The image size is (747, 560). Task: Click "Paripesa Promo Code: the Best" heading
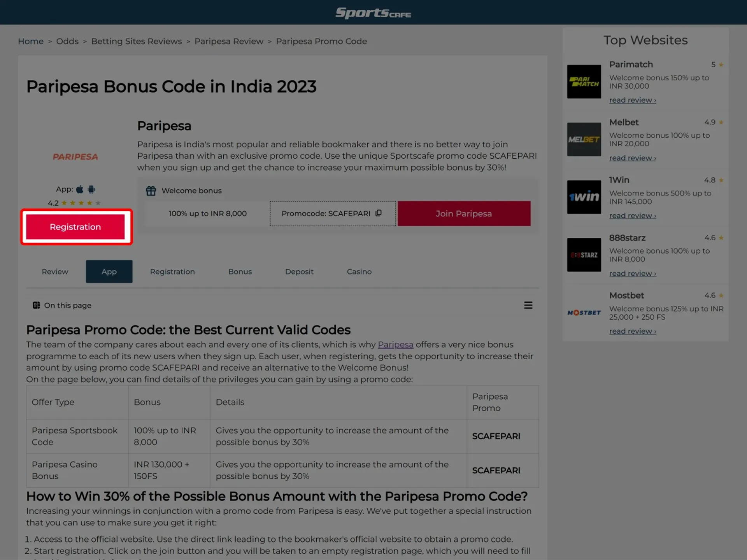click(188, 330)
